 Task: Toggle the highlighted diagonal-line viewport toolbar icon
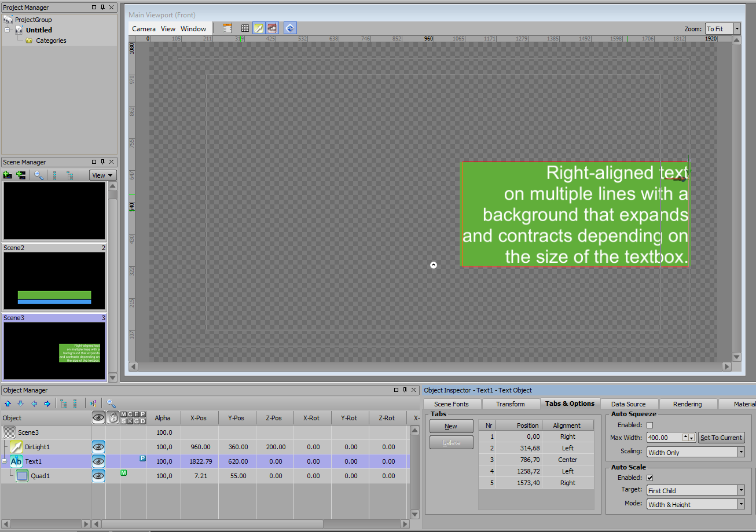(259, 28)
